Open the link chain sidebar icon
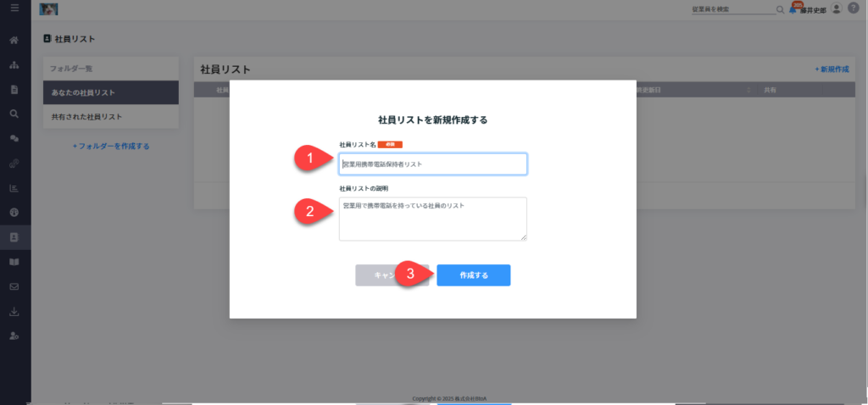This screenshot has height=405, width=868. 15,164
